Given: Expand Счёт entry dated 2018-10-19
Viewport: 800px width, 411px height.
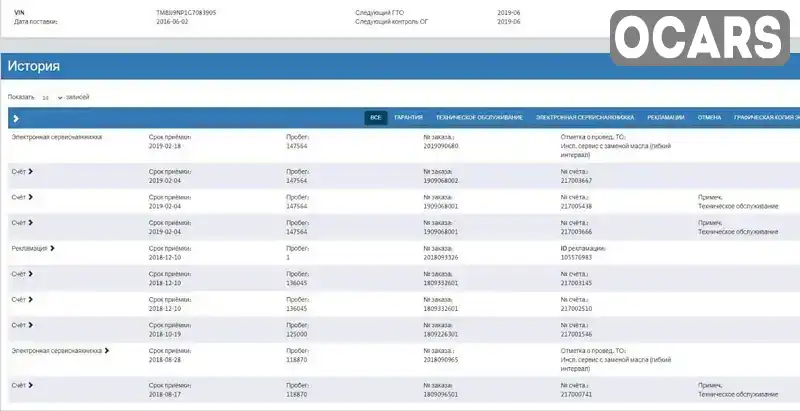Looking at the screenshot, I should tap(31, 325).
